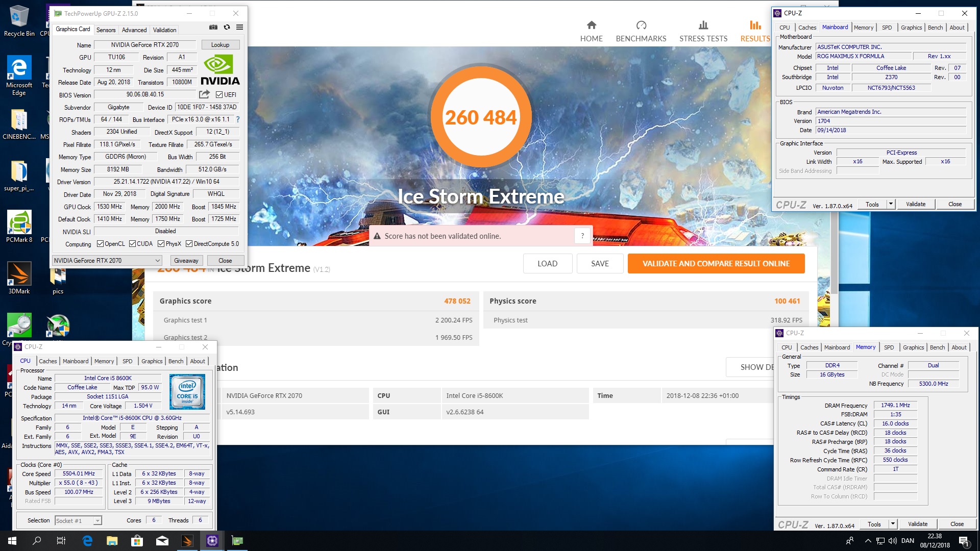Image resolution: width=980 pixels, height=551 pixels.
Task: Open the GPU selection dropdown in GPU-Z
Action: 107,261
